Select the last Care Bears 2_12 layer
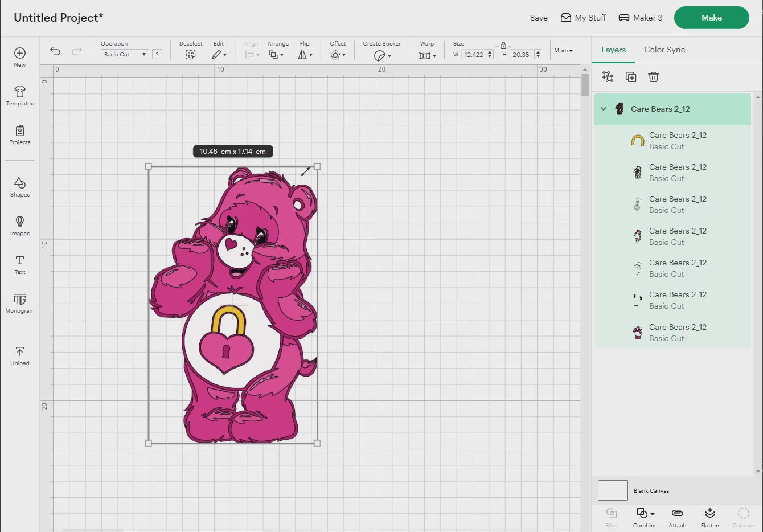 point(672,333)
